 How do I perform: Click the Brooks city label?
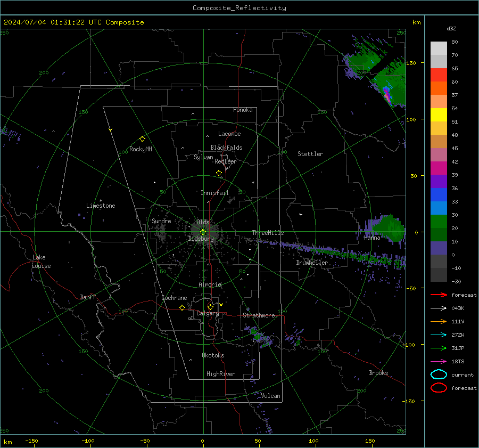coord(378,373)
